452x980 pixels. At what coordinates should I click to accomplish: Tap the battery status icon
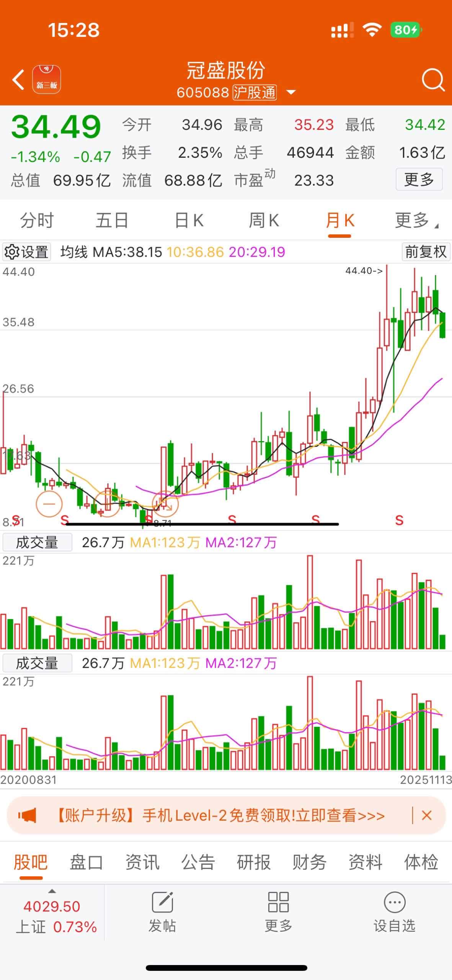406,30
